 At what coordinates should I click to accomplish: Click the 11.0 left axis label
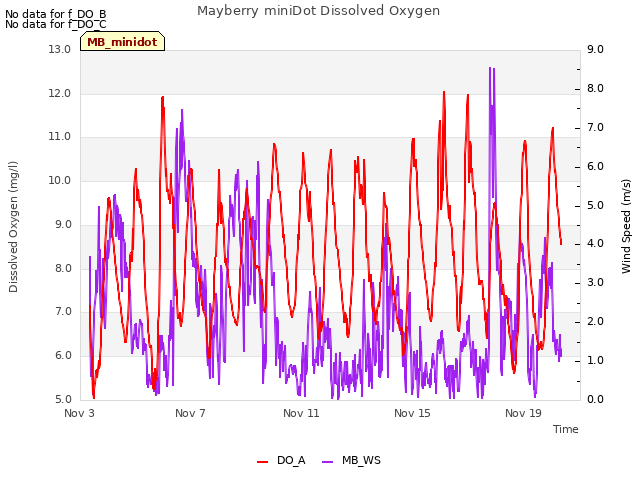pyautogui.click(x=60, y=137)
